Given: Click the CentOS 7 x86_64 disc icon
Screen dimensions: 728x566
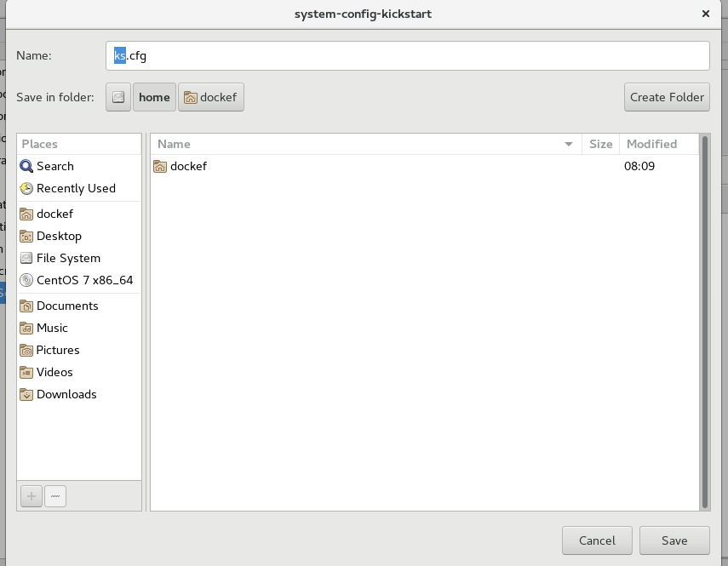Looking at the screenshot, I should [x=26, y=280].
